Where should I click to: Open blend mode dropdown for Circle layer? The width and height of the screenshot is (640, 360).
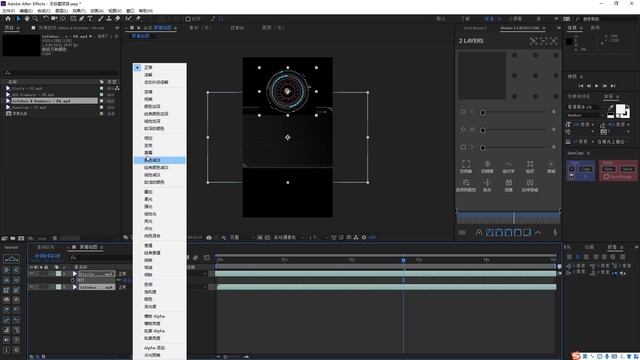123,273
